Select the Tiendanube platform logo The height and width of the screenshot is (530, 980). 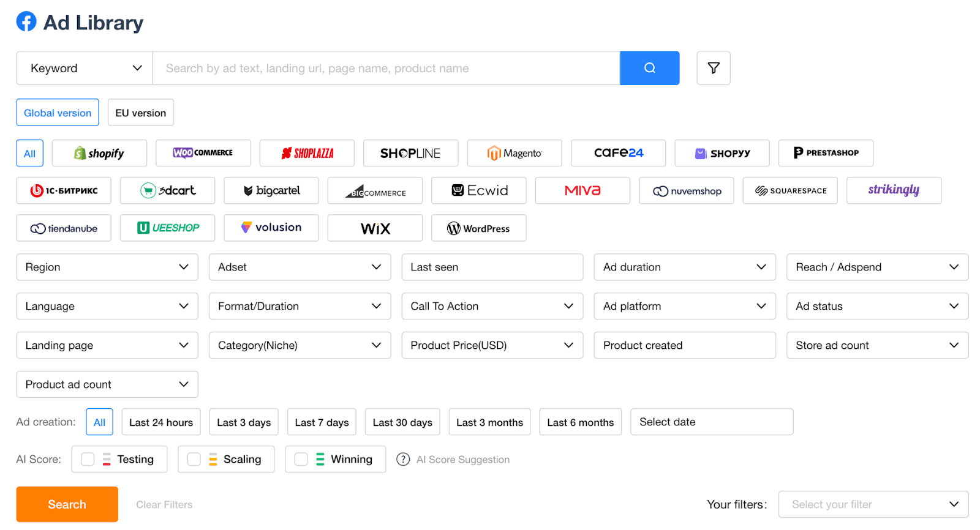pyautogui.click(x=64, y=228)
